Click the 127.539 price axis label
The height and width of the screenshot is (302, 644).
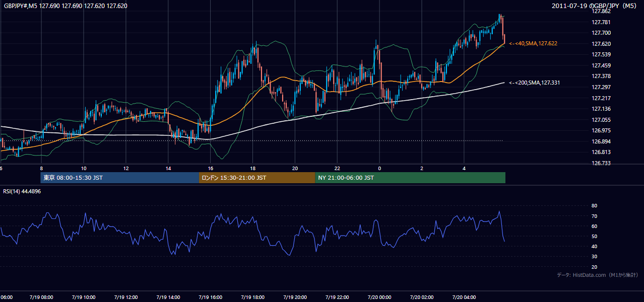602,54
